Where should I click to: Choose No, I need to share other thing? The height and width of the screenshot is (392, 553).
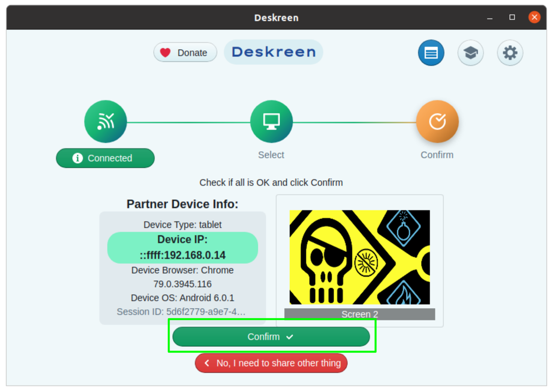(x=271, y=363)
